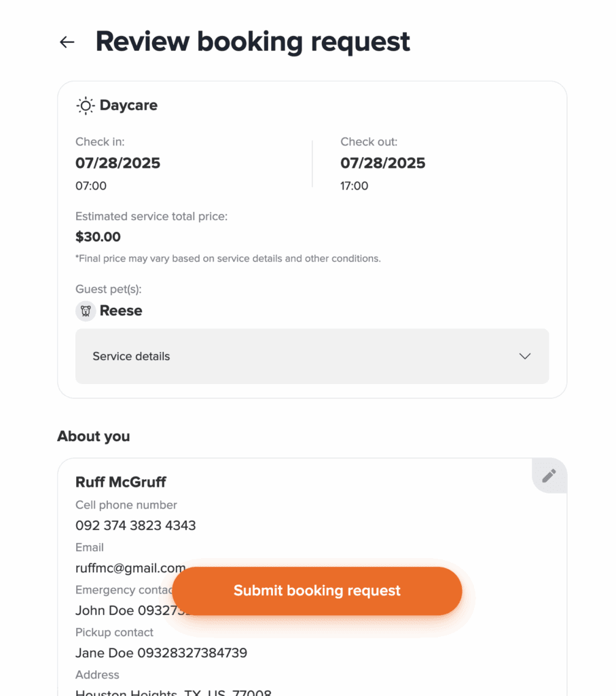
Task: Click Reese's pet avatar icon
Action: pos(86,311)
